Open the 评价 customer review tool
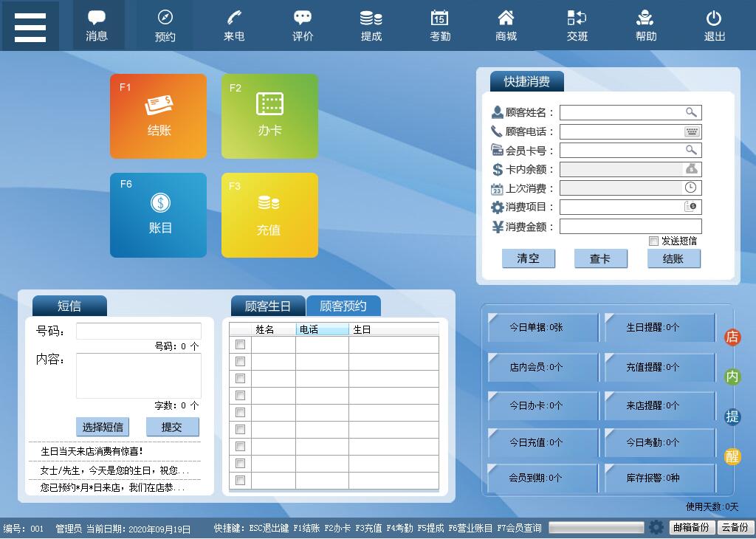 [x=302, y=25]
